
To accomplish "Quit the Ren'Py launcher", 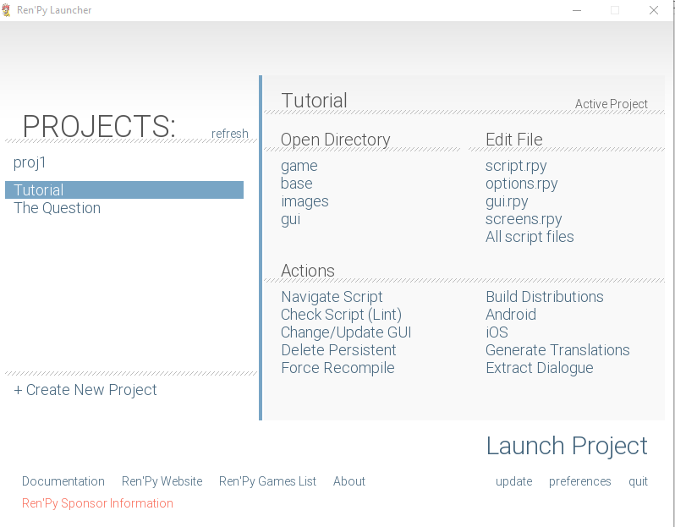I will click(638, 481).
